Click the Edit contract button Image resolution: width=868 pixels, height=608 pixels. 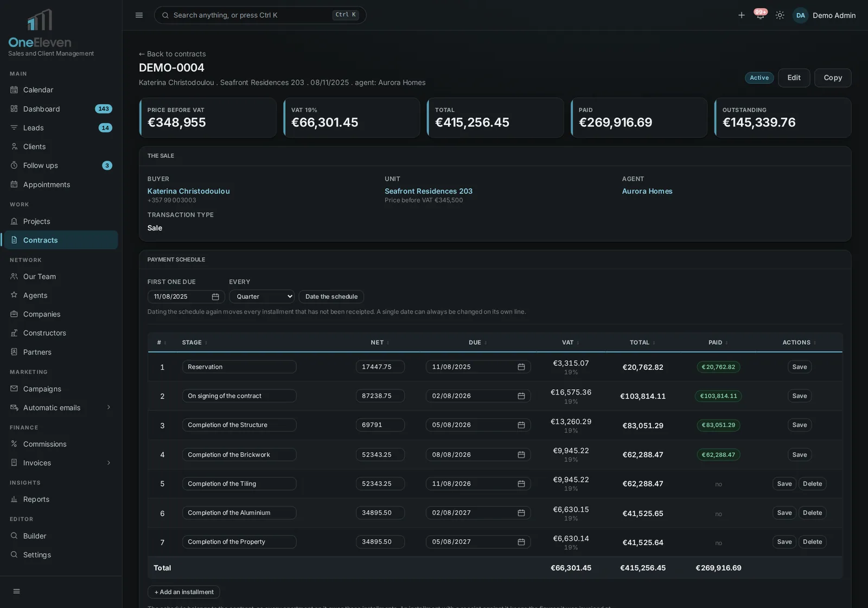pyautogui.click(x=794, y=78)
